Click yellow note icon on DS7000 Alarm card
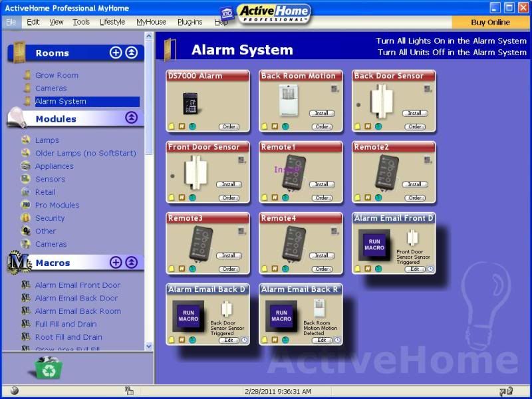The image size is (532, 399). coord(172,126)
